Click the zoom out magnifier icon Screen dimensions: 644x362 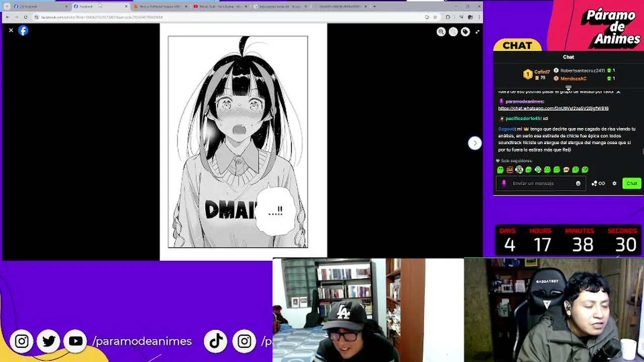[453, 32]
